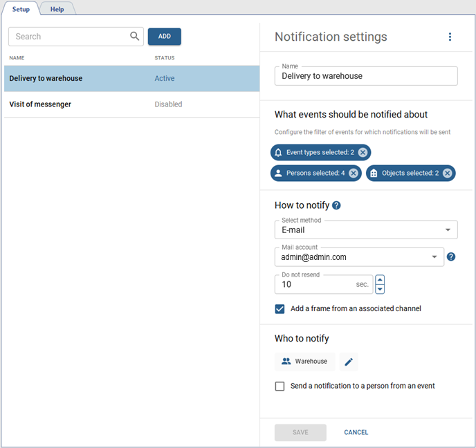Increase Do not resend seconds value

pos(380,280)
